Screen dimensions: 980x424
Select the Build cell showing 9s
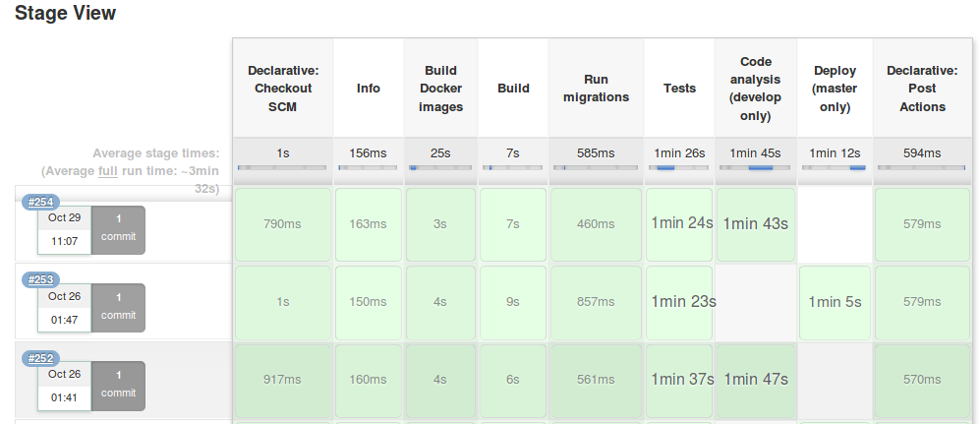(x=513, y=302)
